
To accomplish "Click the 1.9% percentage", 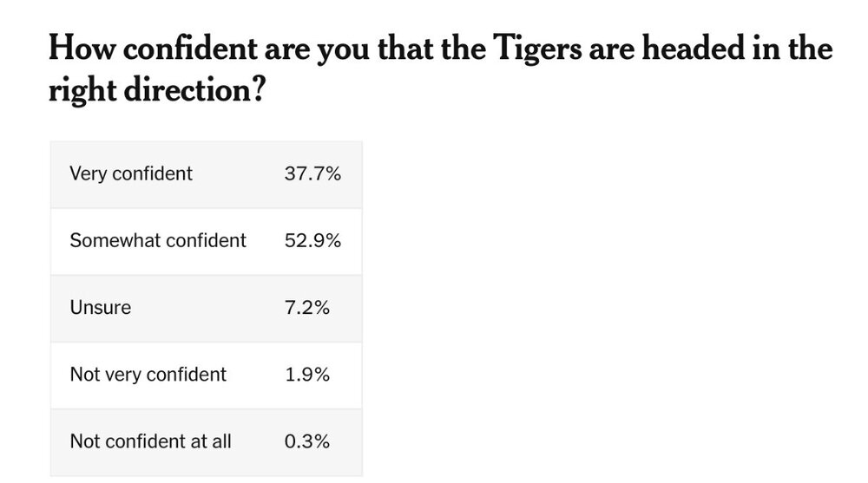I will [x=307, y=375].
